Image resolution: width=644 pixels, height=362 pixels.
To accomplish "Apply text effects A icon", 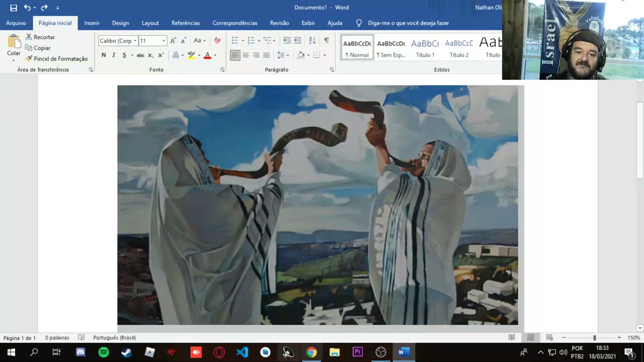I will click(176, 55).
